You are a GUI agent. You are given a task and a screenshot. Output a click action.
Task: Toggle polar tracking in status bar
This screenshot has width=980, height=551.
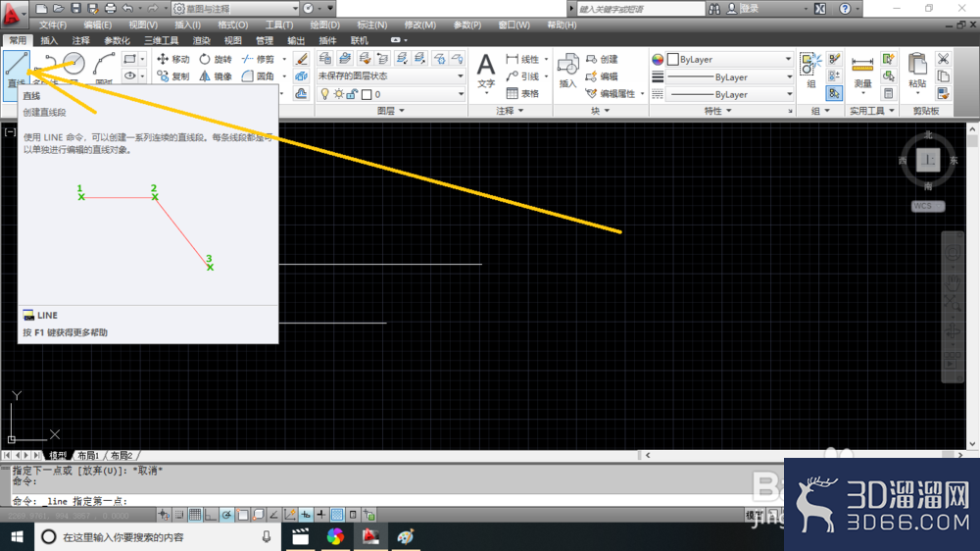226,515
